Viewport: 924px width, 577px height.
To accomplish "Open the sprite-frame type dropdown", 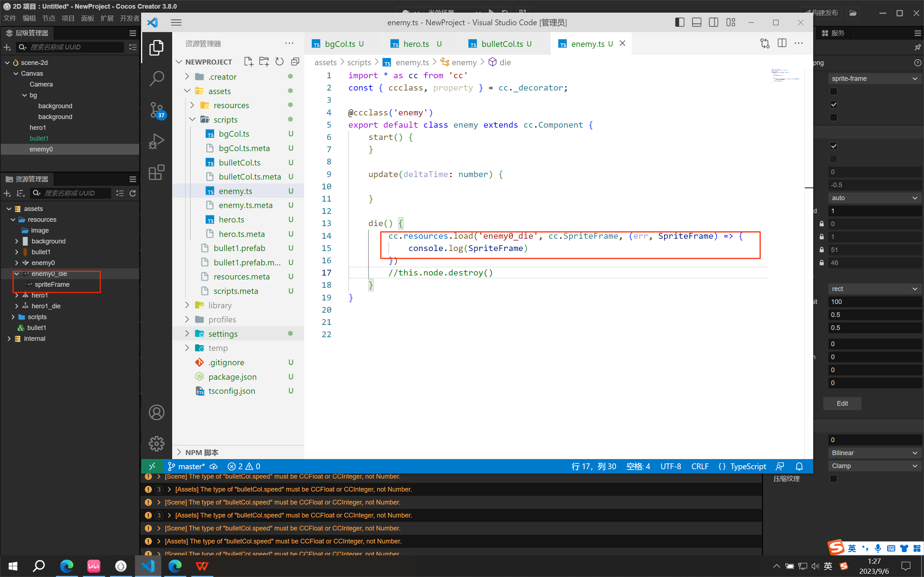I will point(874,79).
